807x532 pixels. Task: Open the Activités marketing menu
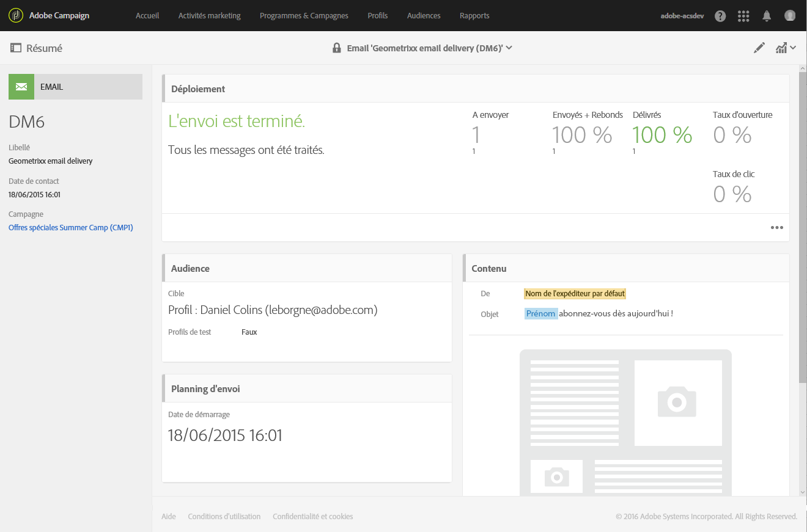(x=210, y=16)
